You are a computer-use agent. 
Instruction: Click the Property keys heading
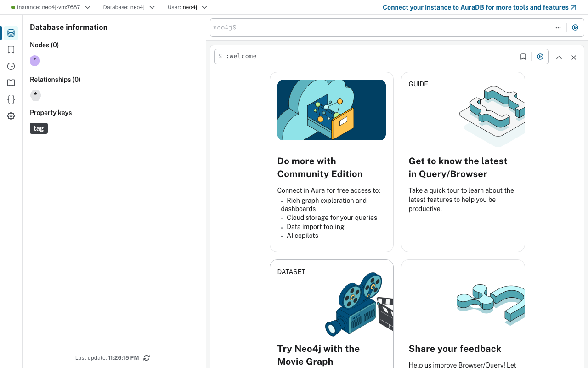point(51,113)
